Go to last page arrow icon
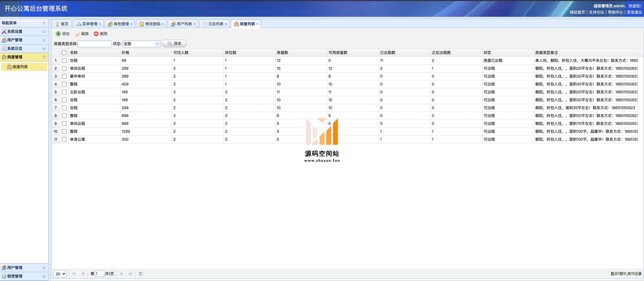The width and height of the screenshot is (644, 281). 130,274
